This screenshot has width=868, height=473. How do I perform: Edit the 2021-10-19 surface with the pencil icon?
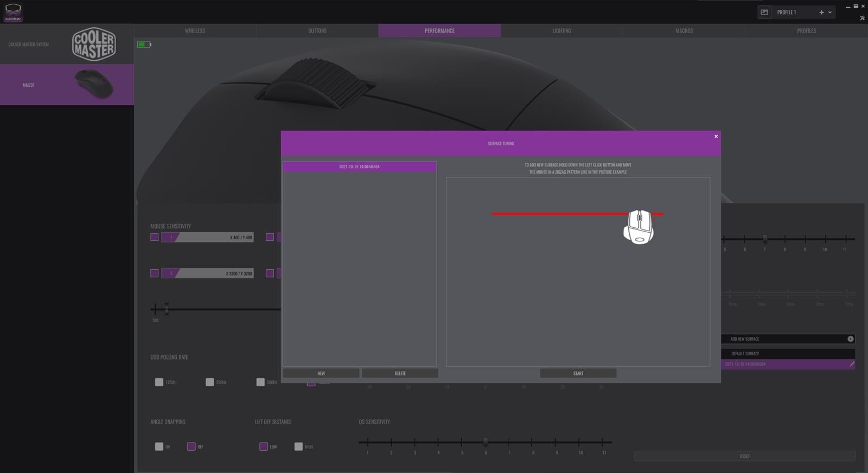point(852,364)
